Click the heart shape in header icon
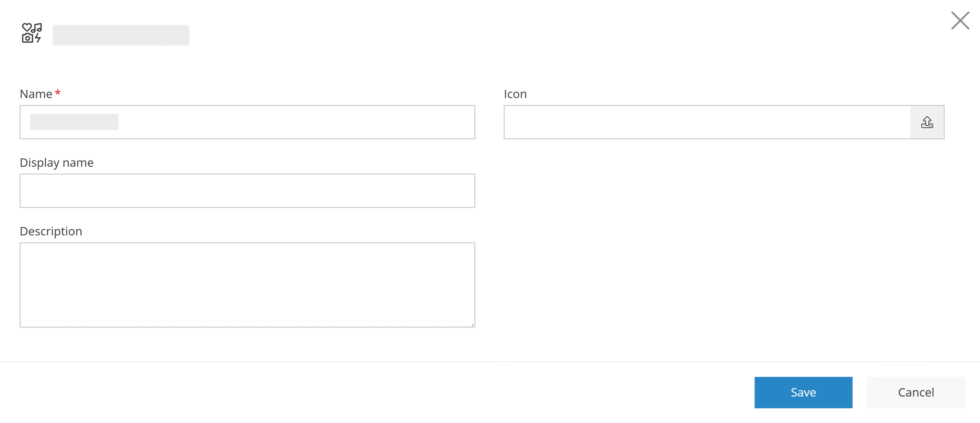The width and height of the screenshot is (980, 423). pos(26,28)
